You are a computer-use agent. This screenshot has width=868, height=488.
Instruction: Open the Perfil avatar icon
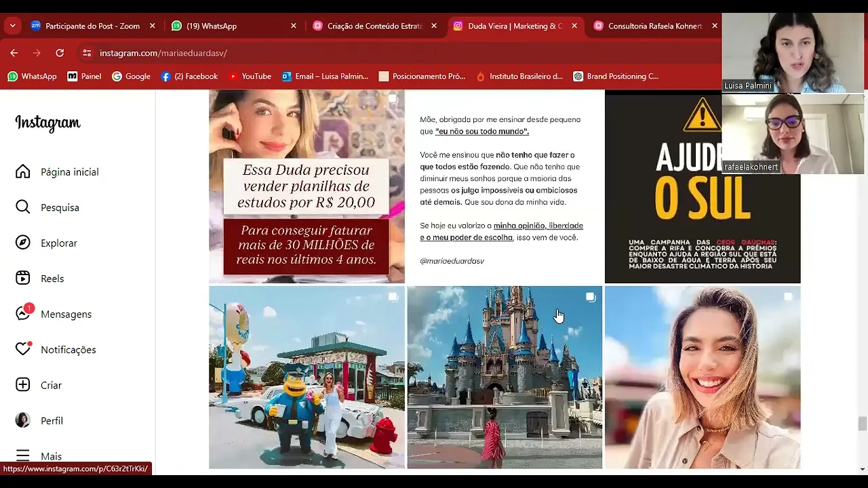pos(23,420)
